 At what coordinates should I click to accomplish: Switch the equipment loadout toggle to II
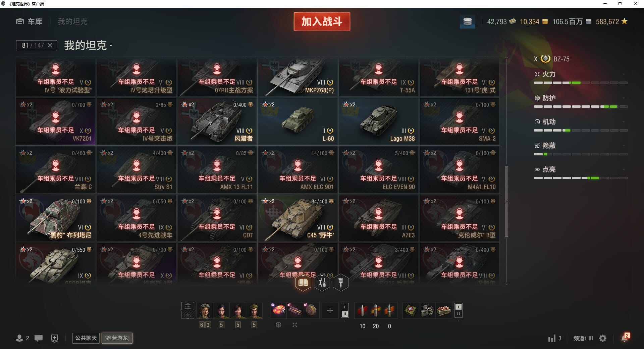(x=344, y=314)
